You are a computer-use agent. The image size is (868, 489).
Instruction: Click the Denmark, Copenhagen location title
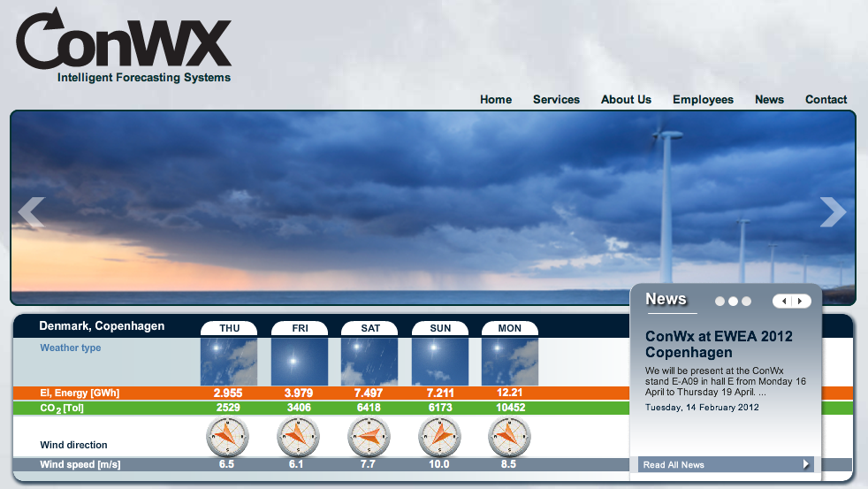tap(102, 325)
